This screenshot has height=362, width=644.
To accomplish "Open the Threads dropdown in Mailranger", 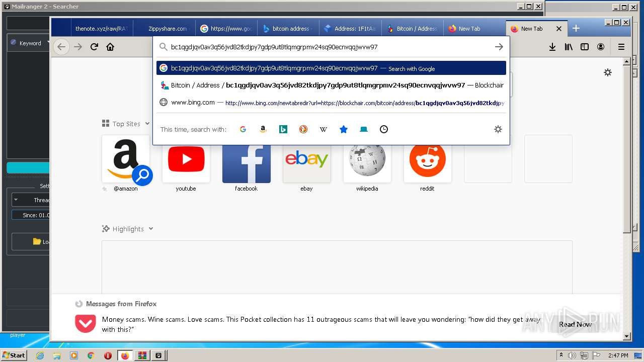I will pyautogui.click(x=31, y=200).
